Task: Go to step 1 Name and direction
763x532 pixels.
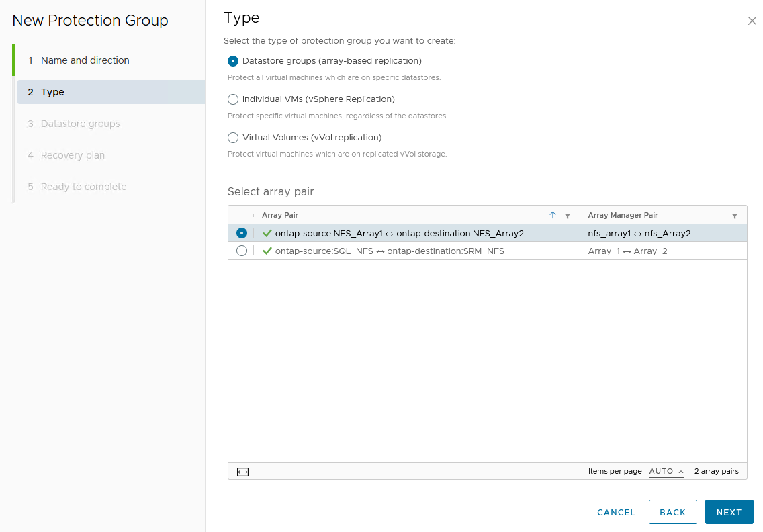Action: 85,60
